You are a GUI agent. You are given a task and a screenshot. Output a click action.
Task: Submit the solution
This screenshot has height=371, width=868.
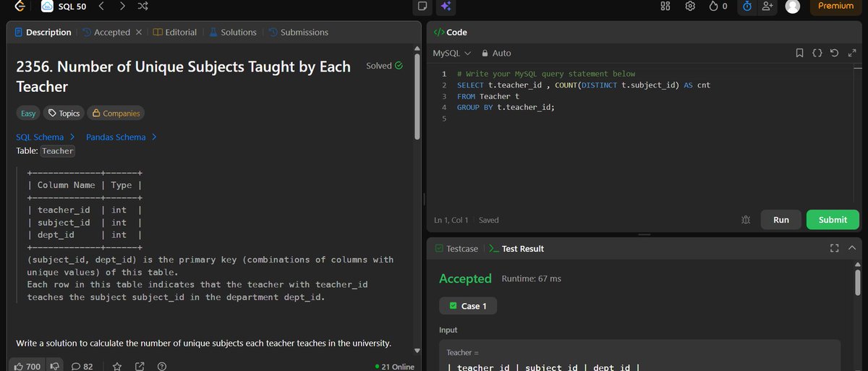click(833, 220)
